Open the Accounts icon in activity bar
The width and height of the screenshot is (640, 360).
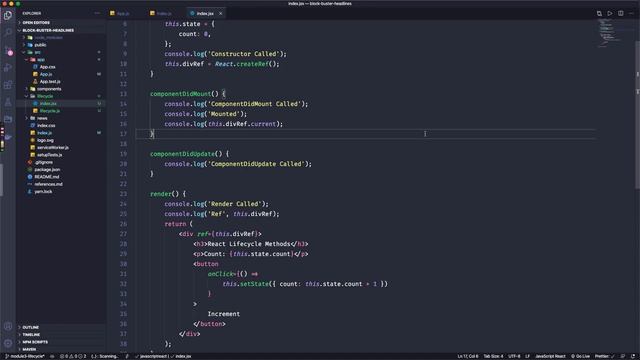8,326
